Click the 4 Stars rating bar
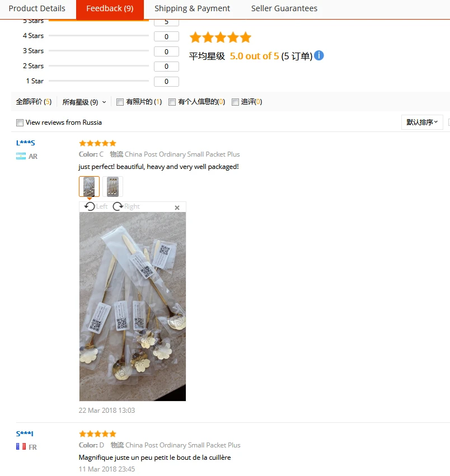The width and height of the screenshot is (450, 476). click(x=99, y=35)
